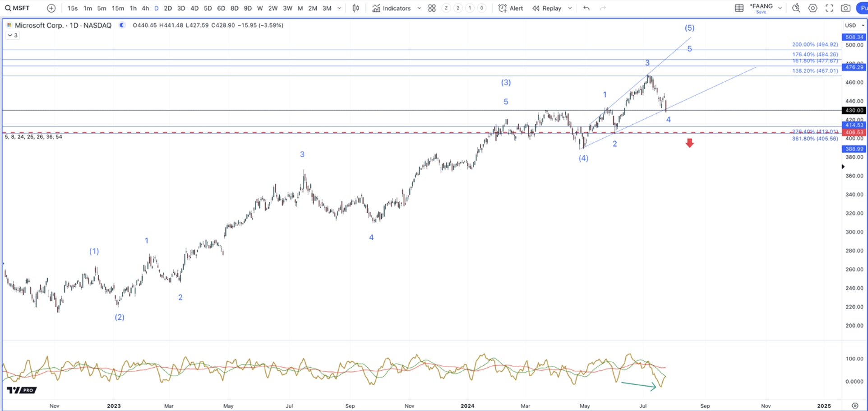Open chart settings hexagon icon
This screenshot has height=411, width=868.
813,8
